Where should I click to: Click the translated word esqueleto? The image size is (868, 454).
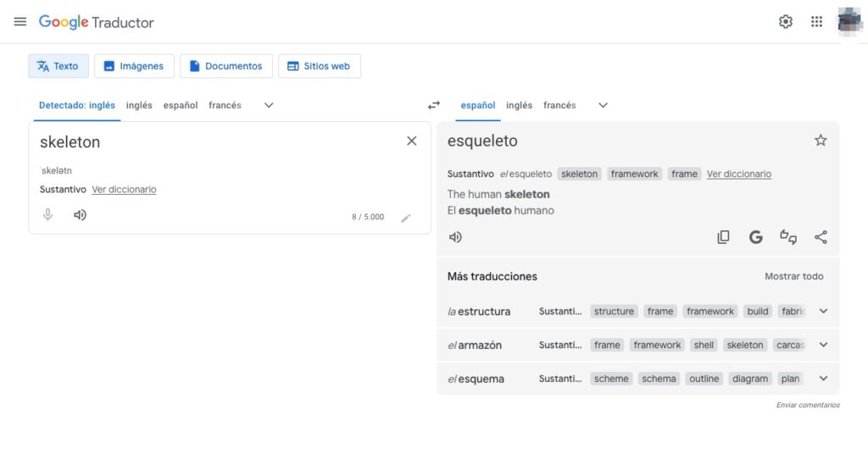click(482, 141)
